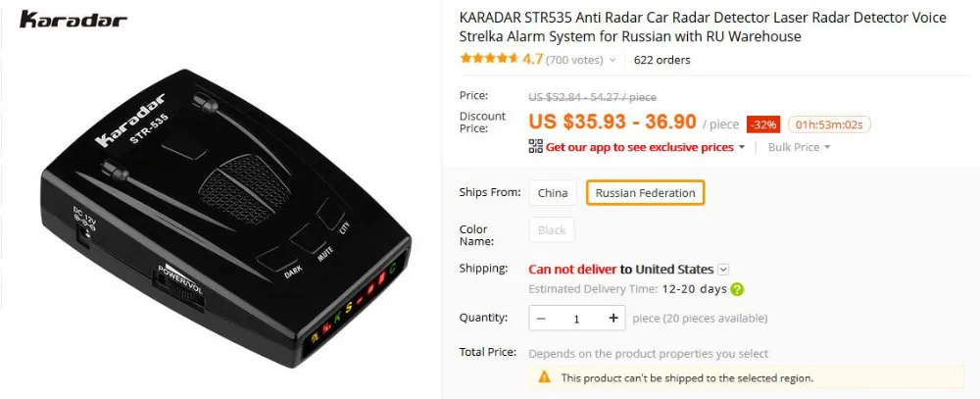Increase quantity with the plus button
Image resolution: width=980 pixels, height=399 pixels.
pos(613,318)
